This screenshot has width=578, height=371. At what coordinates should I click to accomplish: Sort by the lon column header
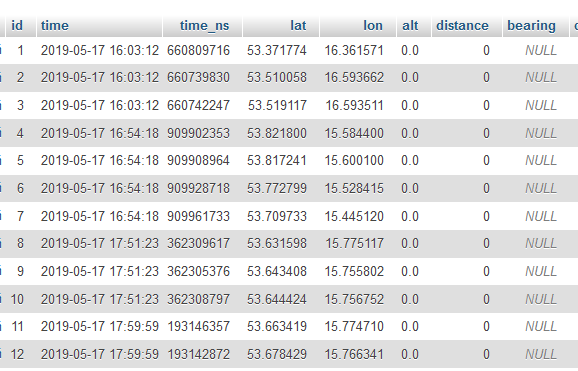[x=373, y=26]
